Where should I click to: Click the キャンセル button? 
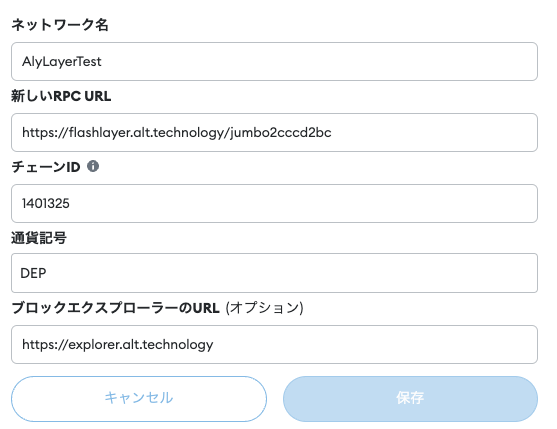coord(139,399)
